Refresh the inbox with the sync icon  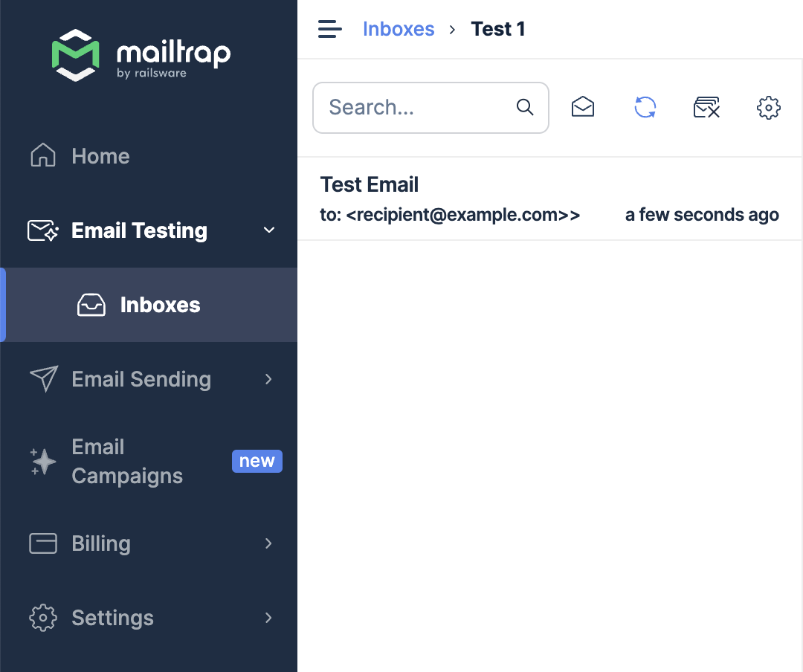[x=645, y=108]
